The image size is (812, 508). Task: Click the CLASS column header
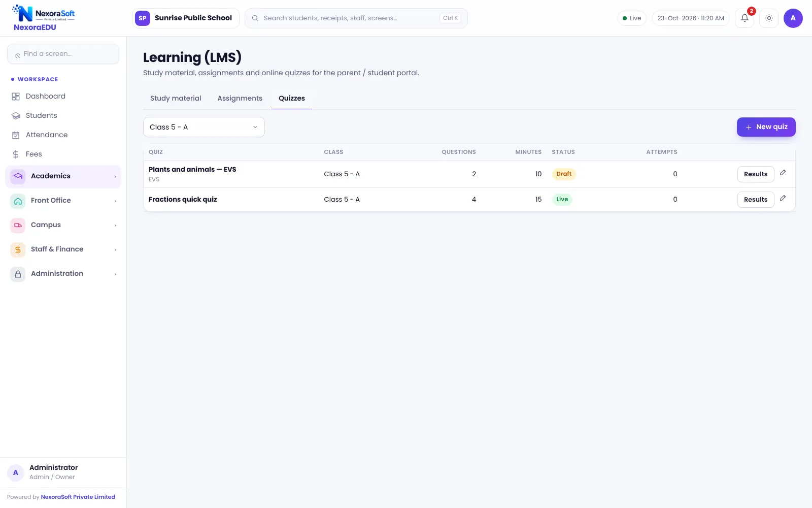[333, 152]
